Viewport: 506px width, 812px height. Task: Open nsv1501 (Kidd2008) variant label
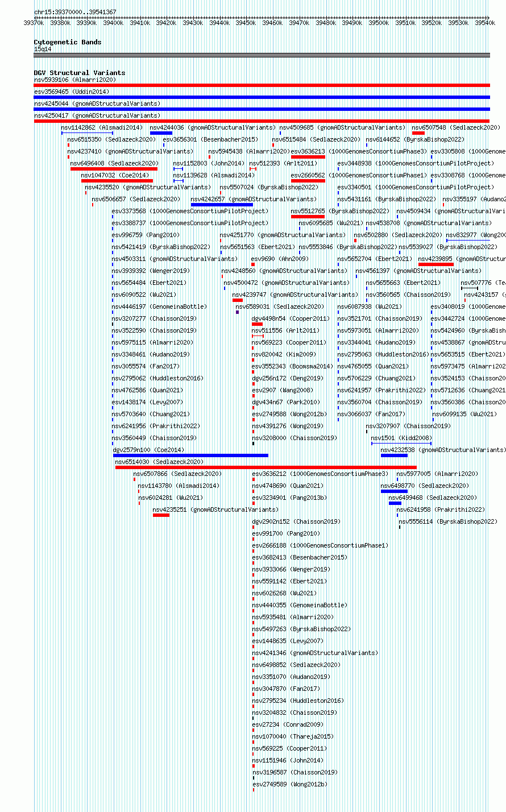[401, 438]
